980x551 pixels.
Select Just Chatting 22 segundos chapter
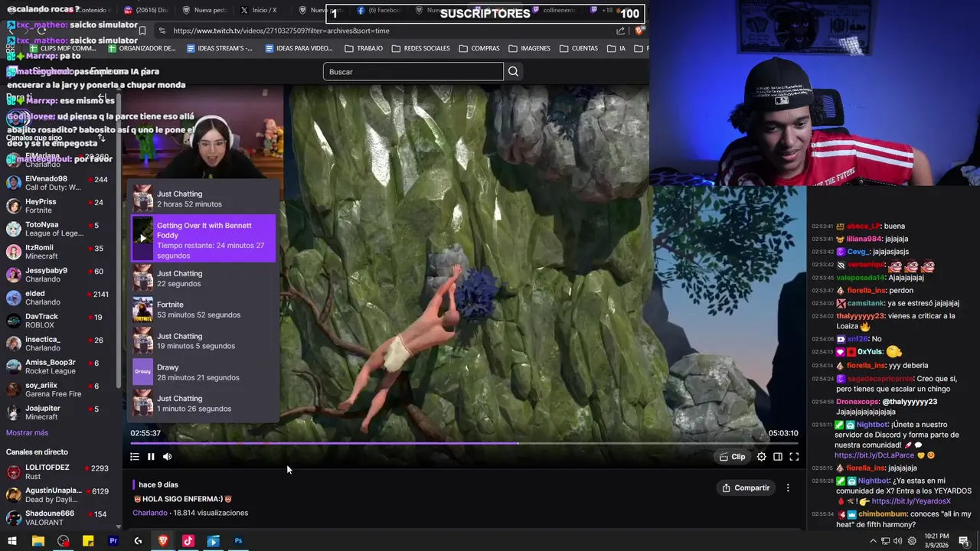coord(203,279)
